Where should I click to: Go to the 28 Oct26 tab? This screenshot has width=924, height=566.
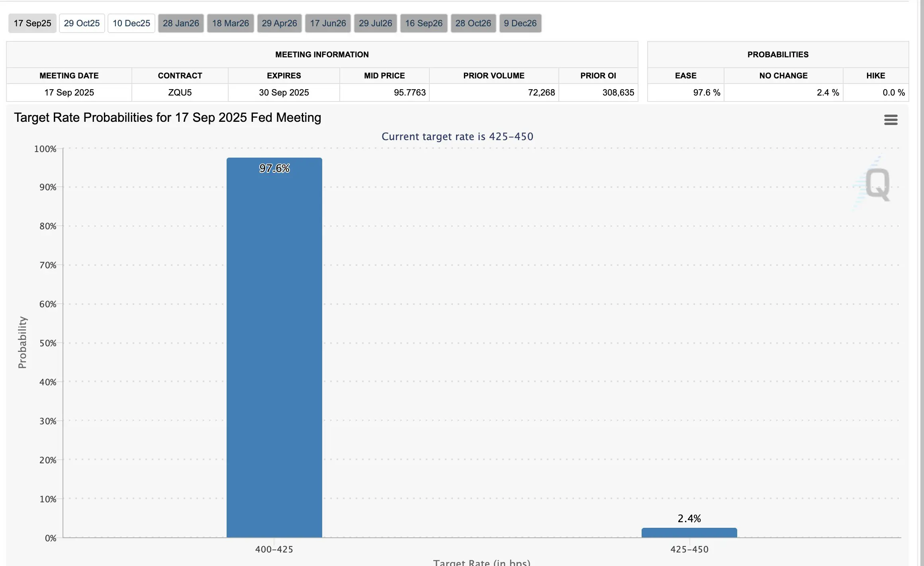tap(473, 23)
